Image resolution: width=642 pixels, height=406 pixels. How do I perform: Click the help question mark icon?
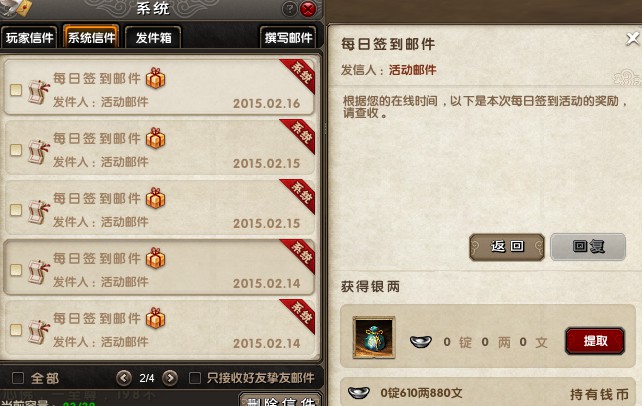click(289, 9)
